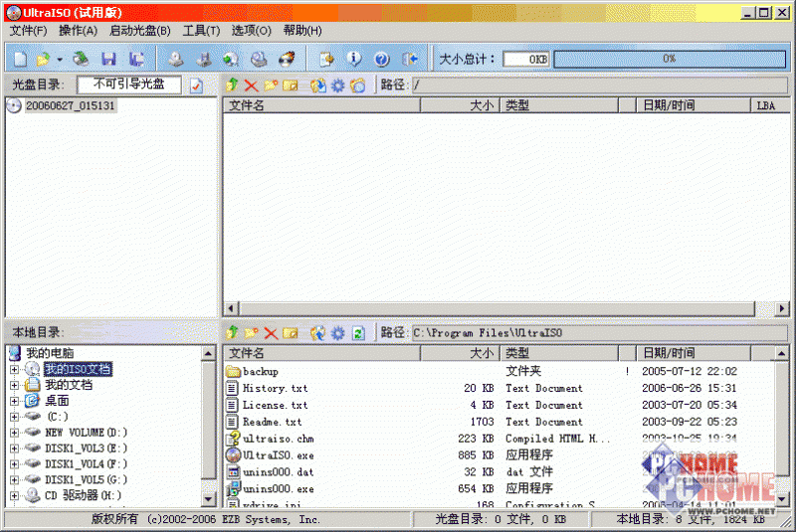Viewport: 796px width, 532px height.
Task: Expand the DISK1_VOL3 (E:) node
Action: (14, 448)
